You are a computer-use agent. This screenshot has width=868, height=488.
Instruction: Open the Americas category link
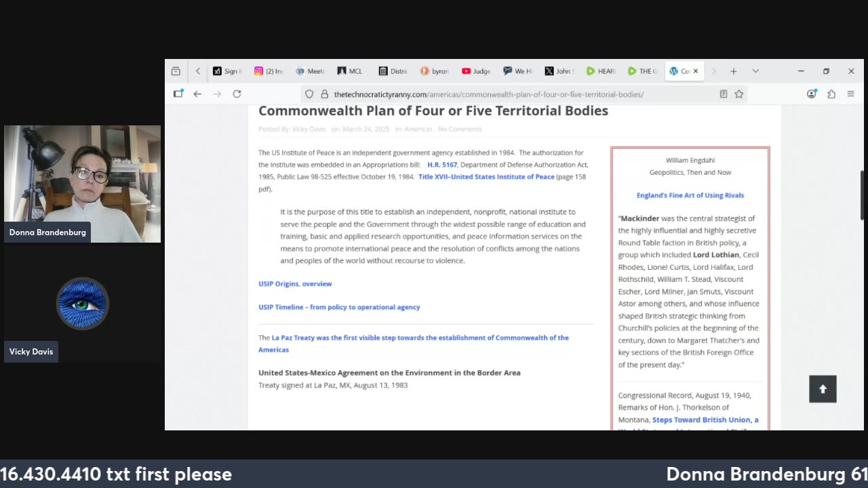coord(418,129)
